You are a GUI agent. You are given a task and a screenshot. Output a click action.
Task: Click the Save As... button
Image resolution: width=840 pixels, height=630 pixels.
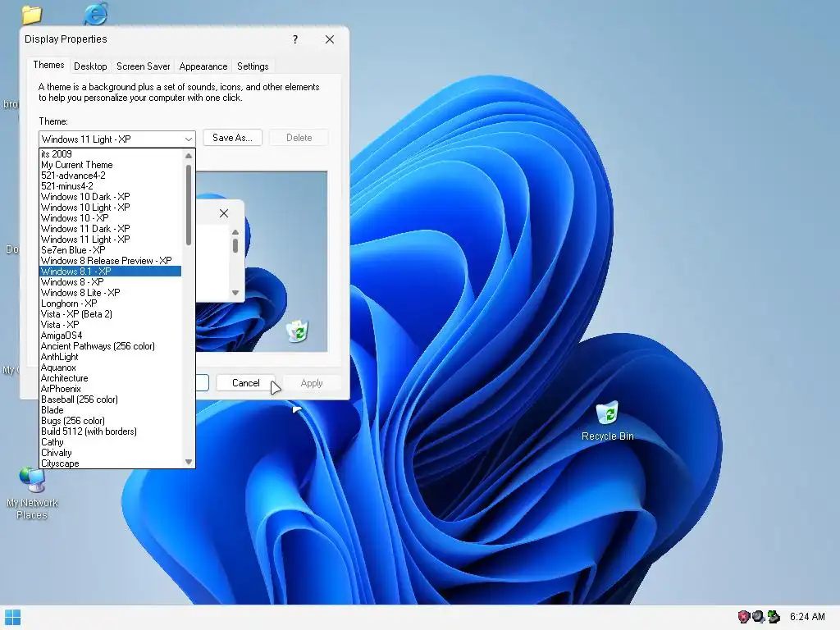point(232,138)
